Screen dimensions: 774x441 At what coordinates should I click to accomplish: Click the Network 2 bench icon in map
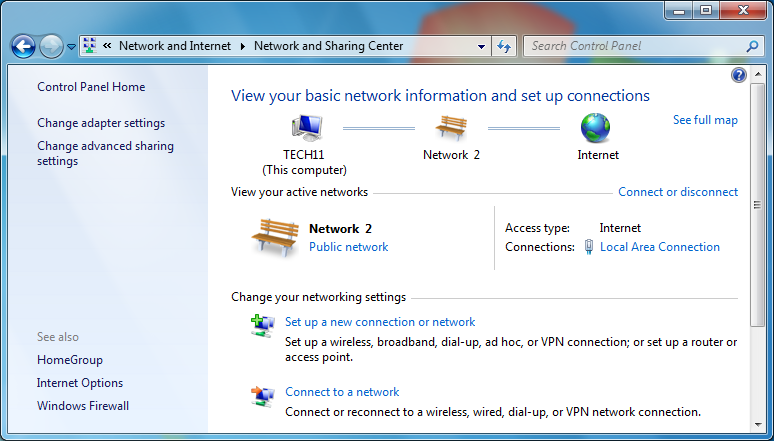[451, 127]
